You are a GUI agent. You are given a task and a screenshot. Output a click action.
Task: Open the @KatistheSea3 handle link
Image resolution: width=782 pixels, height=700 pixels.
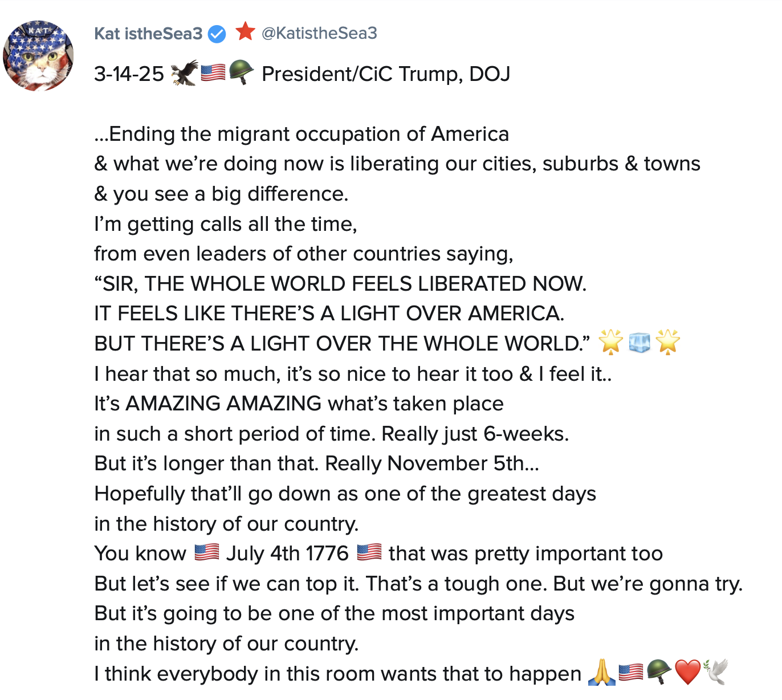(319, 33)
